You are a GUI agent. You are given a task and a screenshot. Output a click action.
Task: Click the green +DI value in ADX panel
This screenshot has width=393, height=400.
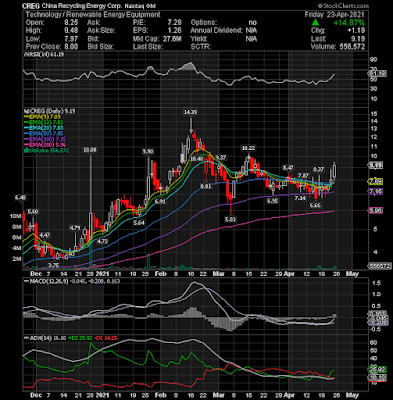tap(80, 338)
